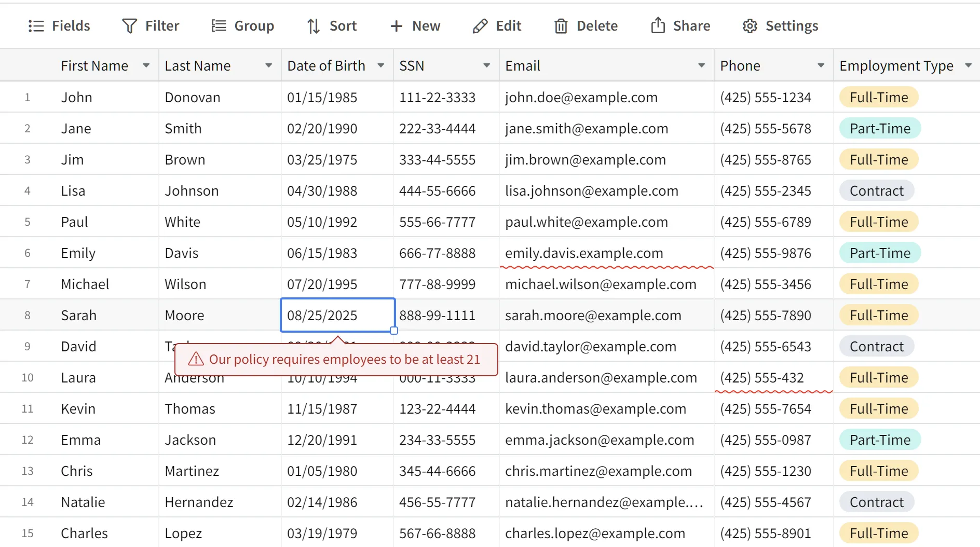Screen dimensions: 980x547
Task: Click the Edit pencil icon
Action: [480, 26]
